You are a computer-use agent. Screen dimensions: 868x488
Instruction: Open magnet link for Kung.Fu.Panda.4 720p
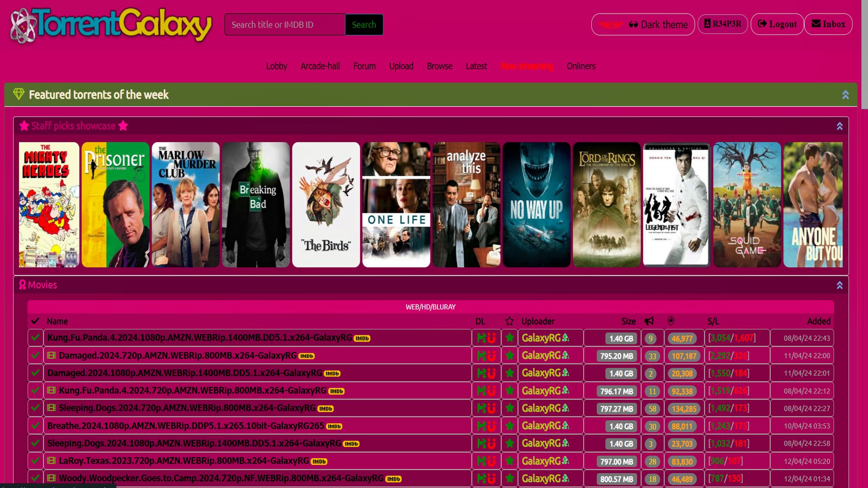tap(491, 391)
